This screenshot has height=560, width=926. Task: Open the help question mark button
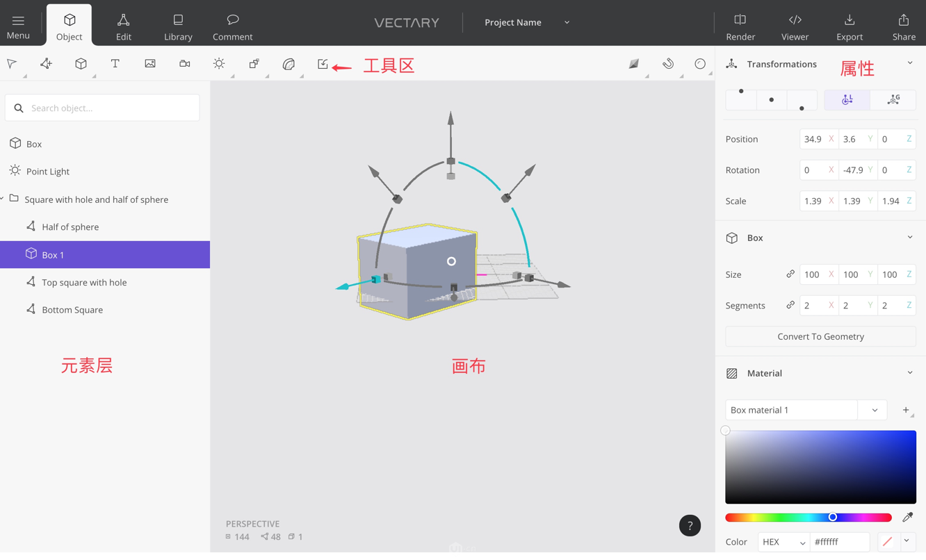point(690,525)
